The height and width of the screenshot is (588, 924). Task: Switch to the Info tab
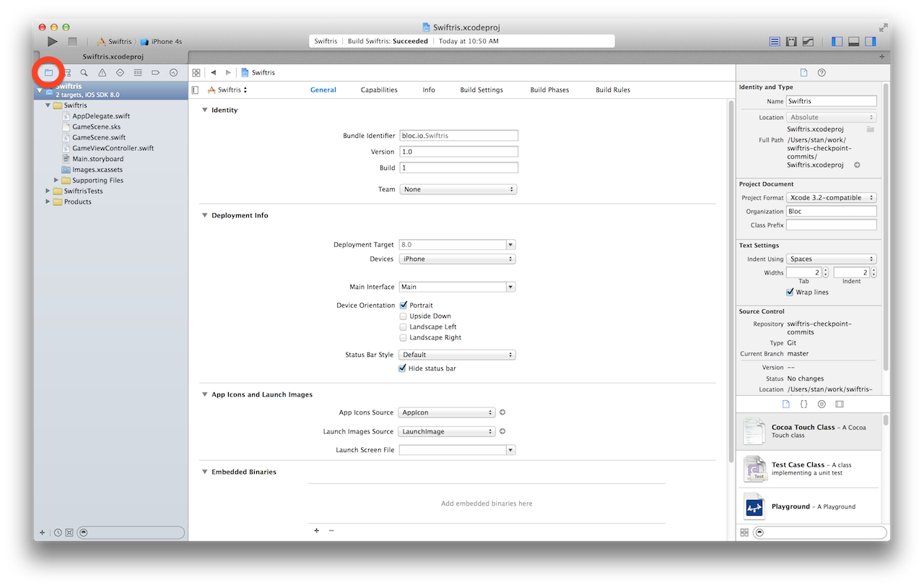[x=429, y=90]
